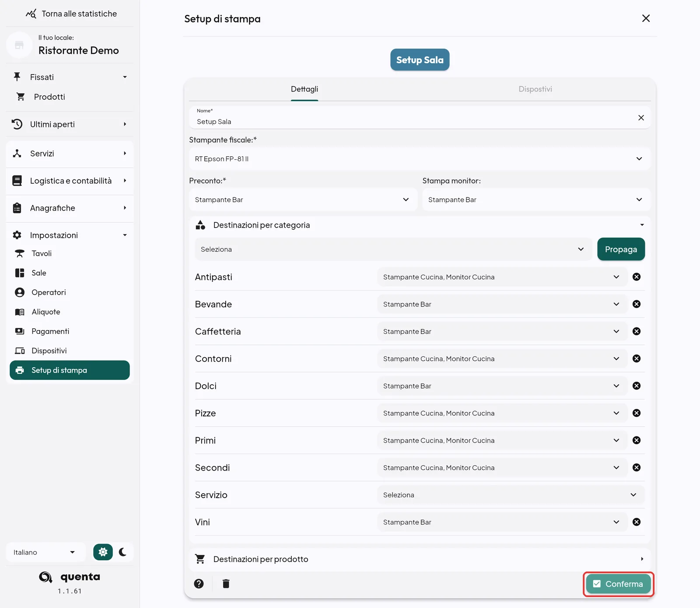Open the Italiano language selector

tap(44, 552)
